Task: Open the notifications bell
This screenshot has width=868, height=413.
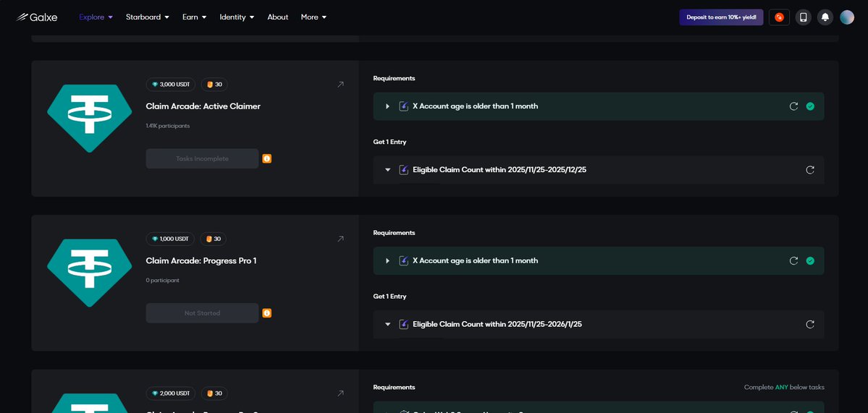Action: click(825, 17)
